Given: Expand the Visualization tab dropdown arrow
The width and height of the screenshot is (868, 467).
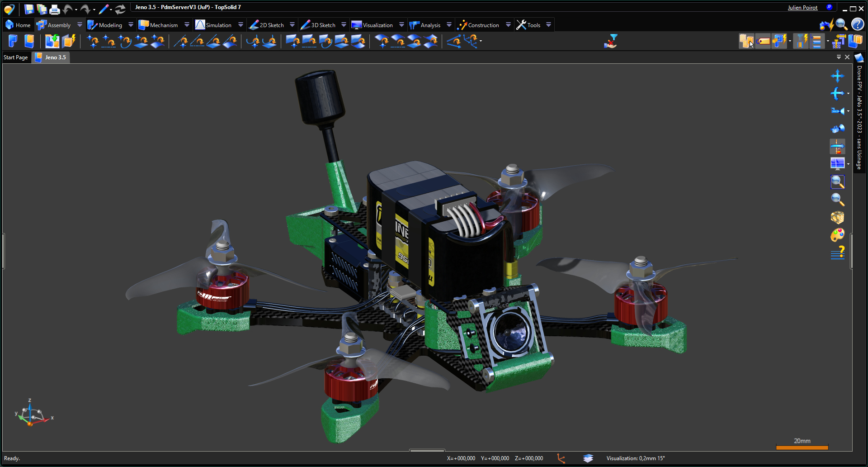Looking at the screenshot, I should tap(401, 25).
